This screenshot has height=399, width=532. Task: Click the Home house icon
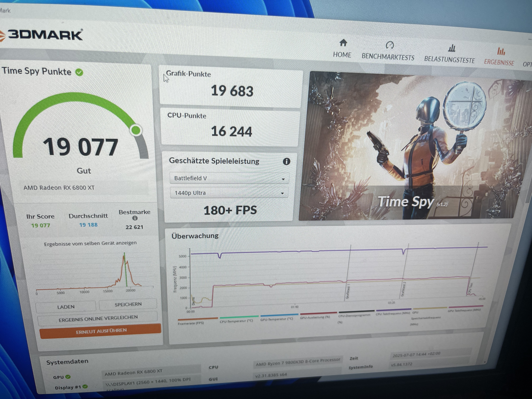(343, 43)
